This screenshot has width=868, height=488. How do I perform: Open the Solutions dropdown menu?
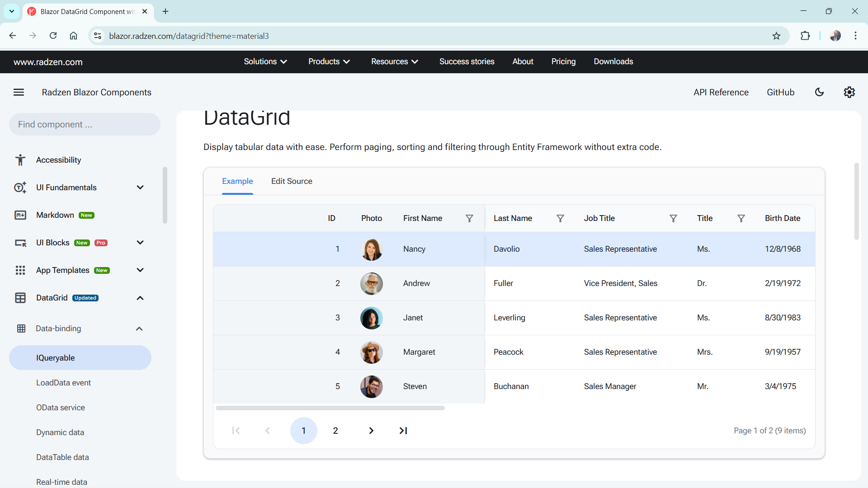click(x=265, y=61)
